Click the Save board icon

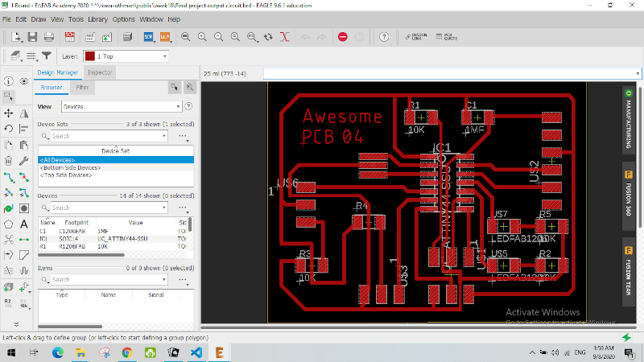[32, 37]
